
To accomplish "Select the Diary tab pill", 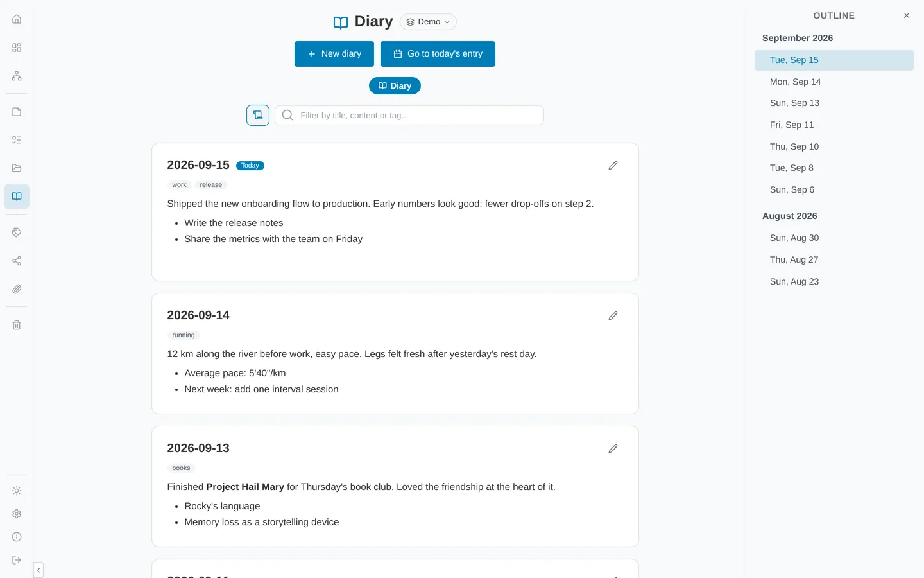I will point(395,86).
